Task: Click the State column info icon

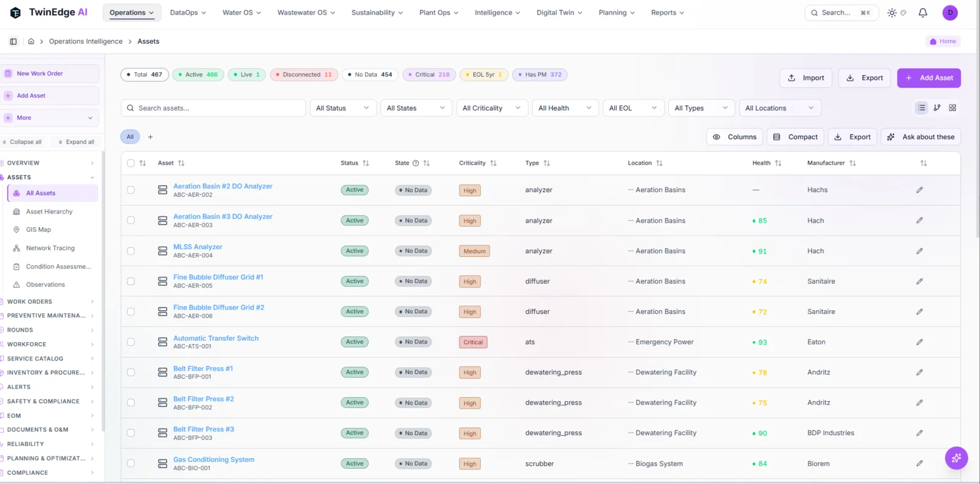Action: (416, 163)
